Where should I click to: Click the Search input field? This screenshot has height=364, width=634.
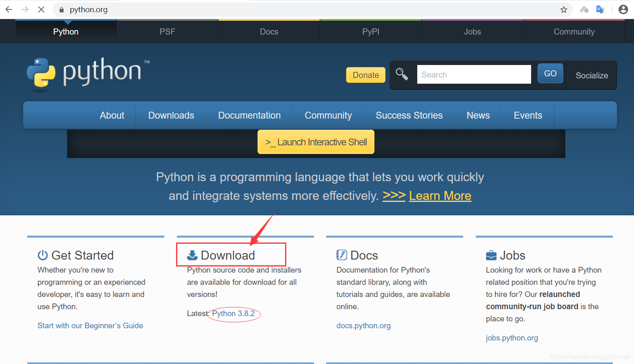(474, 74)
